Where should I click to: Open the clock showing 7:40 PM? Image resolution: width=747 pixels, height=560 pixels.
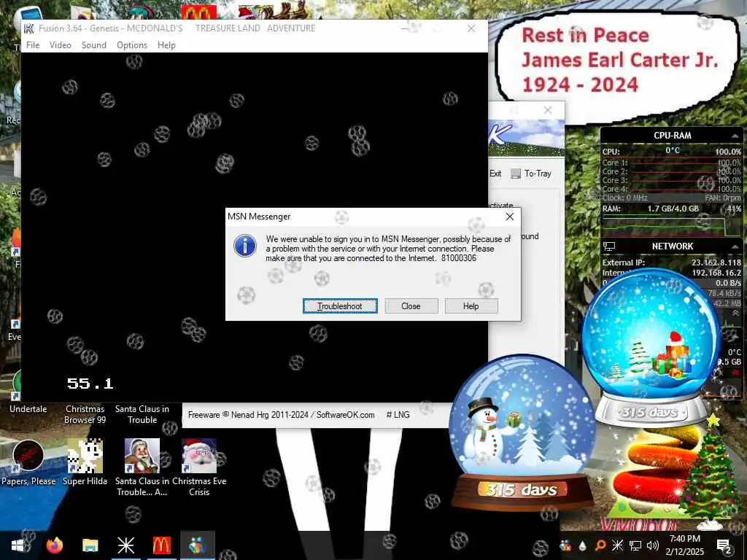pyautogui.click(x=685, y=545)
